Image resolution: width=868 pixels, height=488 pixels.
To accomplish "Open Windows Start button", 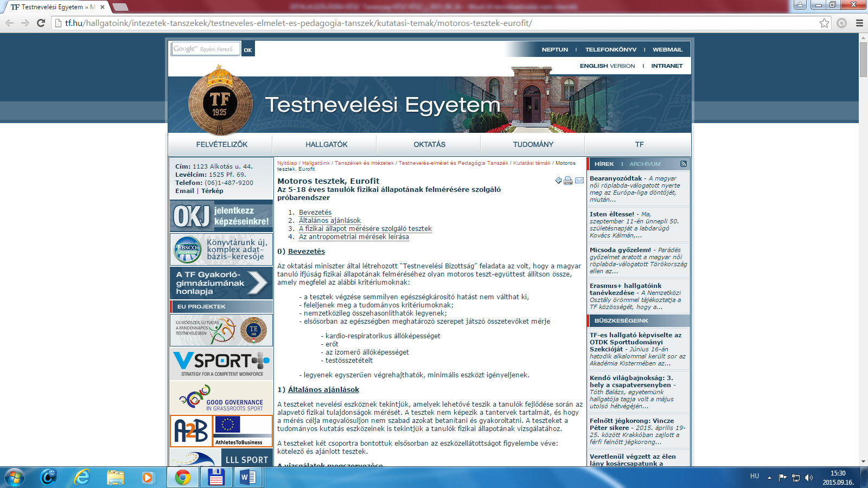I will coord(15,477).
